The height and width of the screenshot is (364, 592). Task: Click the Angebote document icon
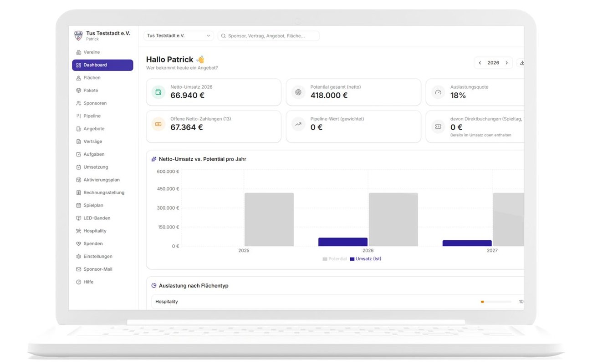tap(79, 129)
